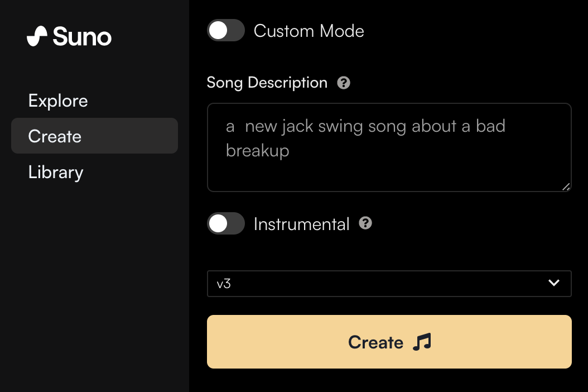Open the Song Description help icon
The width and height of the screenshot is (588, 392).
click(344, 83)
